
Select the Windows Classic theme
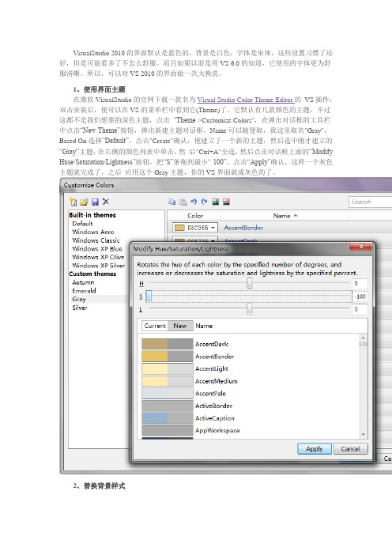pos(96,240)
